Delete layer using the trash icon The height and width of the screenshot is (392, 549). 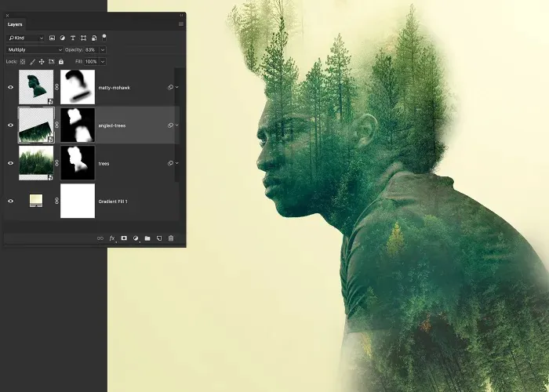coord(171,238)
